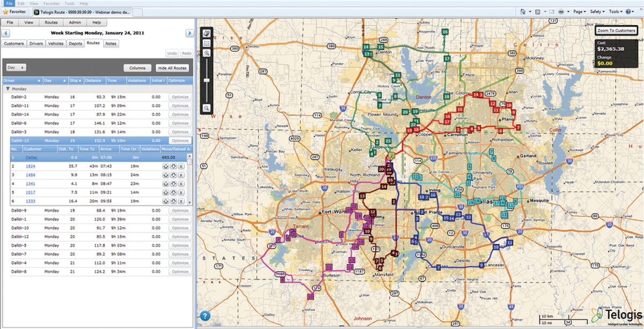This screenshot has height=329, width=644.
Task: Remove stop 1824 using its X icon
Action: click(181, 166)
